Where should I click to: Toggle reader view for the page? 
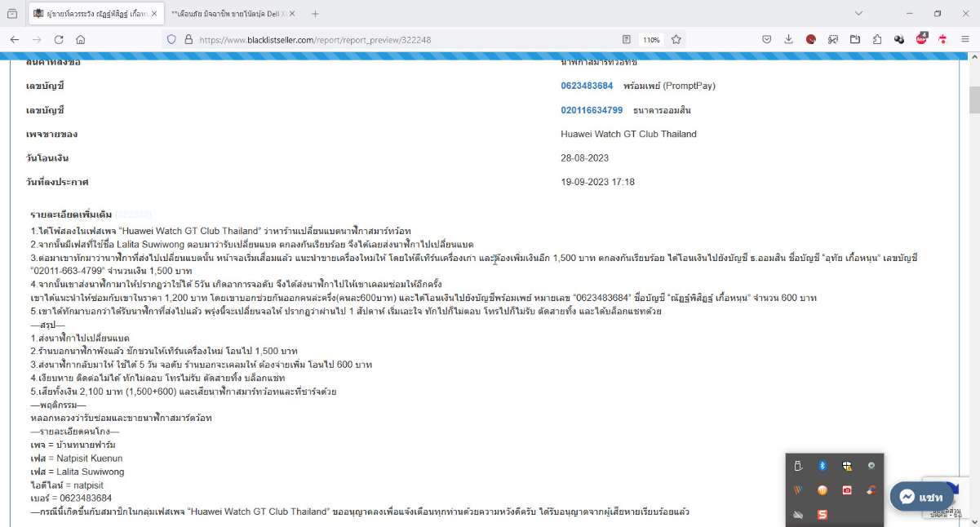[x=627, y=39]
